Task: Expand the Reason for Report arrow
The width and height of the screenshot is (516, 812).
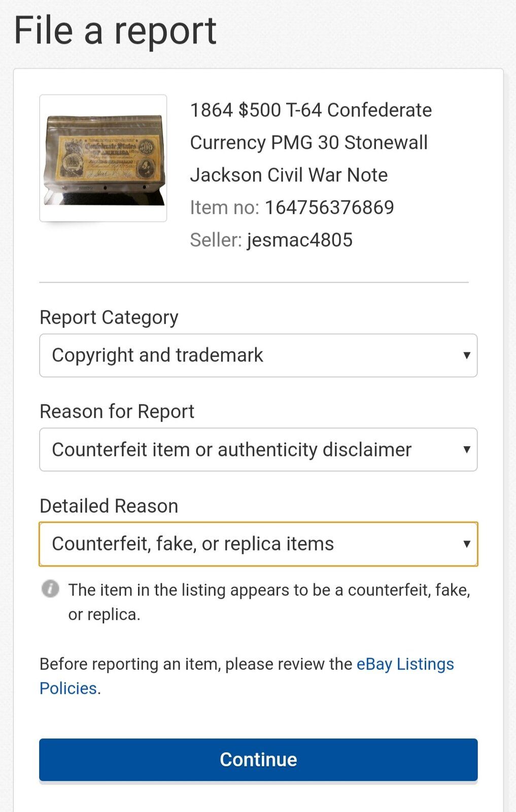Action: click(466, 450)
